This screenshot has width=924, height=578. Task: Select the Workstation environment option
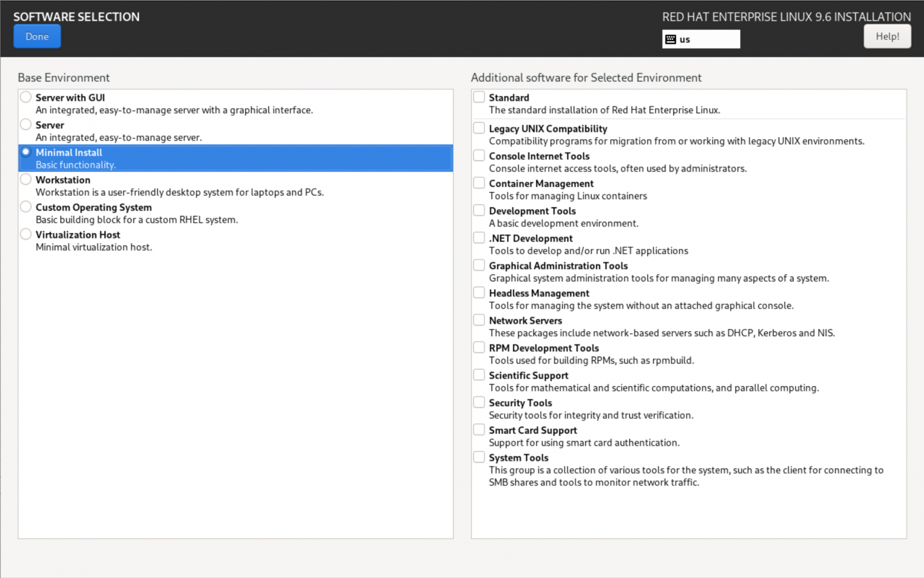26,180
